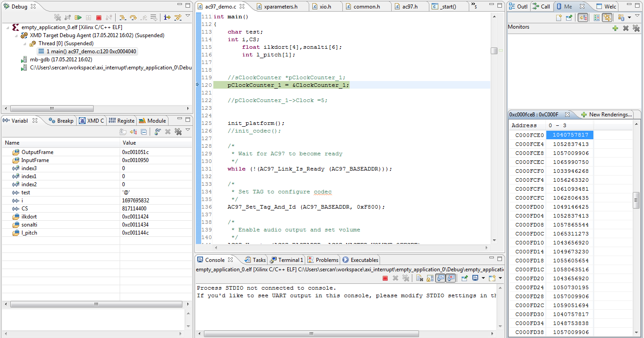Toggle Scroll Lock in the Console toolbar

[x=430, y=278]
